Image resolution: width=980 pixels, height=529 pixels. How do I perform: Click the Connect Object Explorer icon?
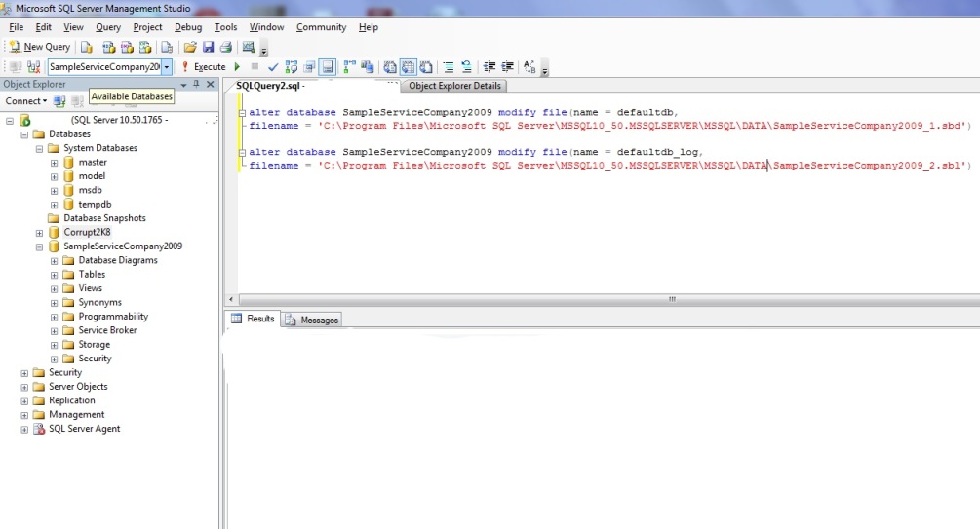(59, 101)
